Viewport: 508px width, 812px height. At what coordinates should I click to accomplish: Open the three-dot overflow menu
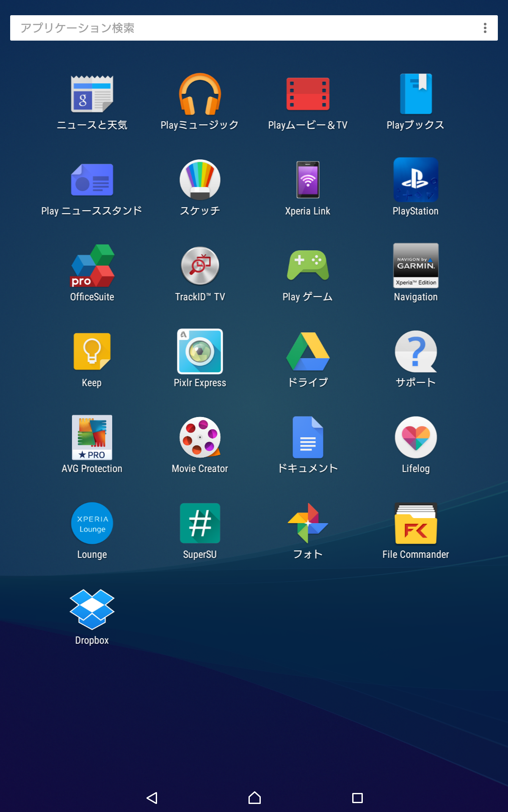tap(485, 28)
